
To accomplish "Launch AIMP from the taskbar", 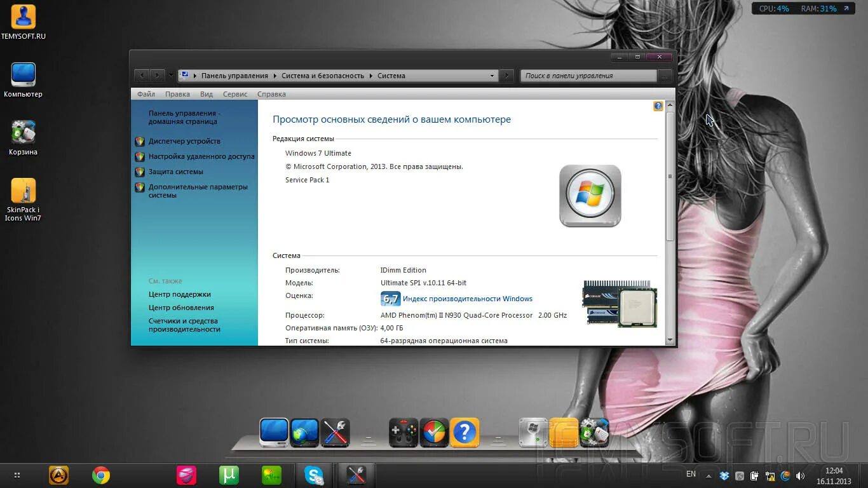I will pos(59,475).
